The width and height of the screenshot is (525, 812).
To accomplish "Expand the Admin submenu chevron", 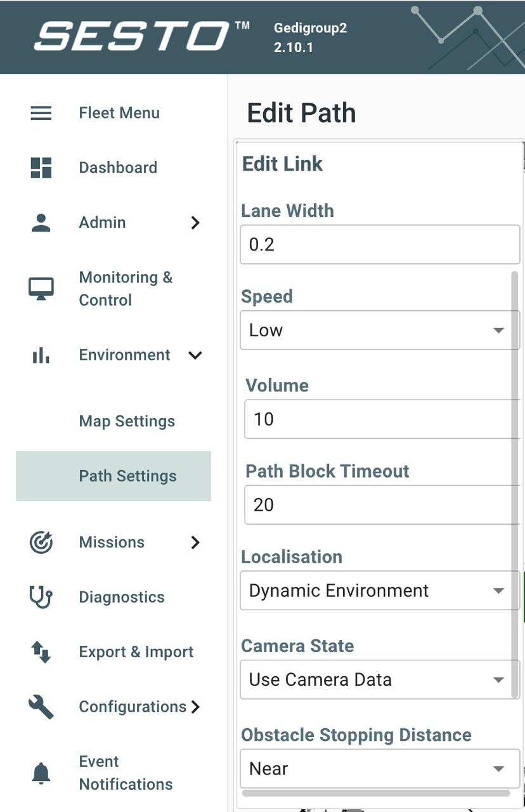I will tap(195, 223).
